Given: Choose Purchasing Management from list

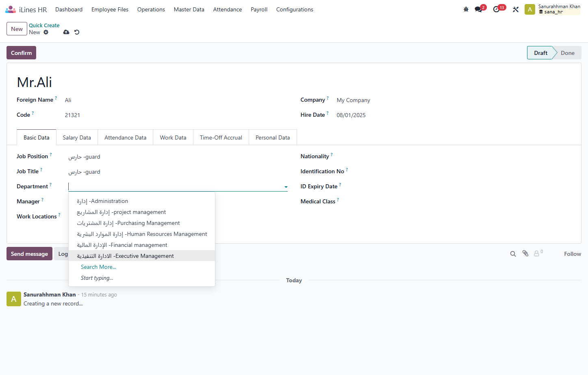Looking at the screenshot, I should pos(142,223).
